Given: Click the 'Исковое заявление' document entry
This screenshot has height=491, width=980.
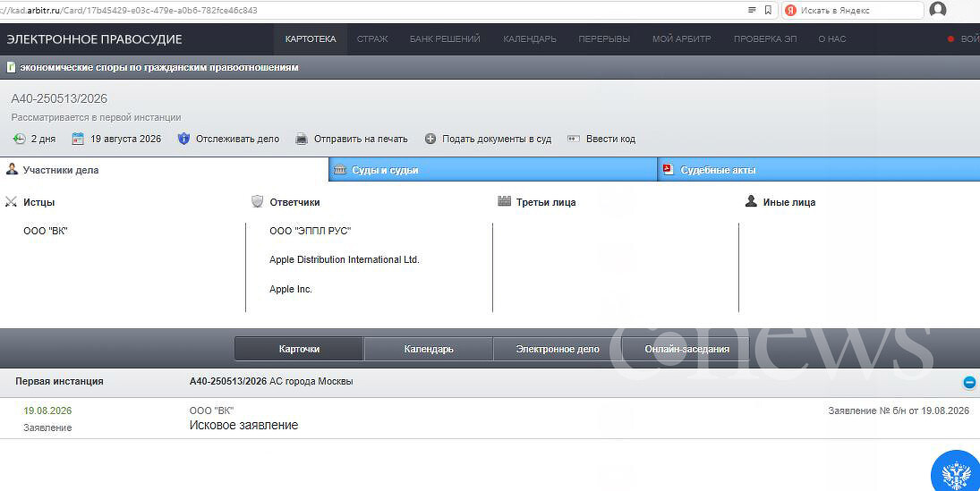Looking at the screenshot, I should (243, 426).
